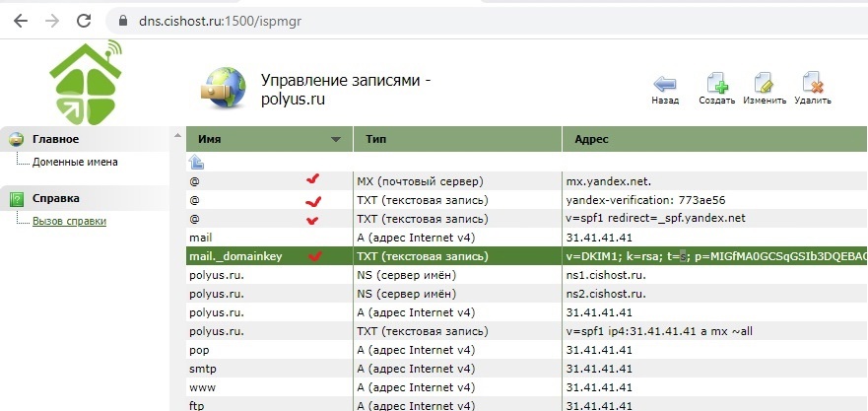Click the Изменить edit record icon
Image resolution: width=868 pixels, height=411 pixels.
tap(764, 83)
